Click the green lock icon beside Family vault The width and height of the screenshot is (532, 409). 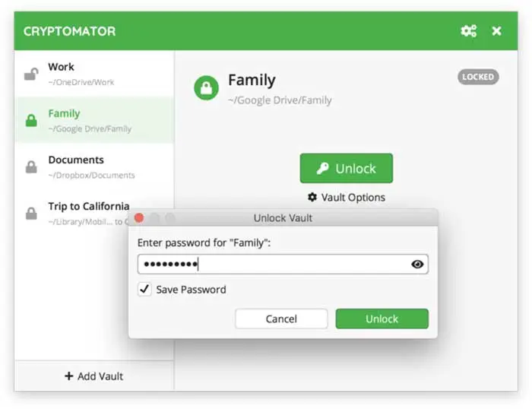[x=31, y=120]
